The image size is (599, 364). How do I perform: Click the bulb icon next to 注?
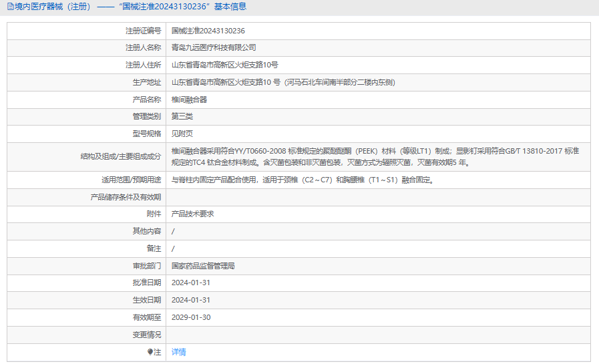tap(150, 352)
